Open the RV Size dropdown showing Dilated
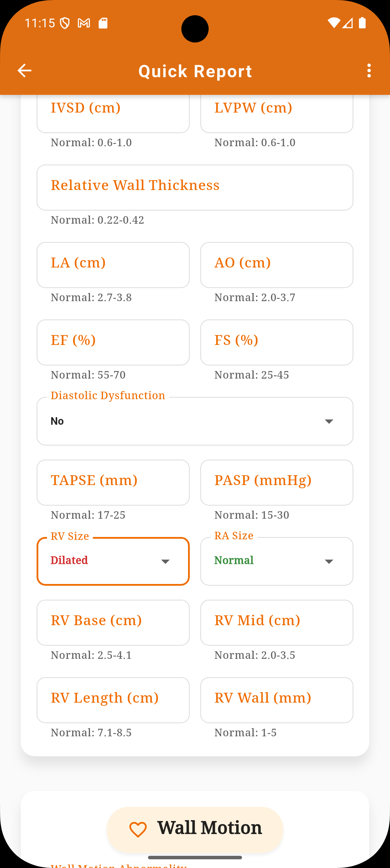Viewport: 390px width, 868px height. 113,561
